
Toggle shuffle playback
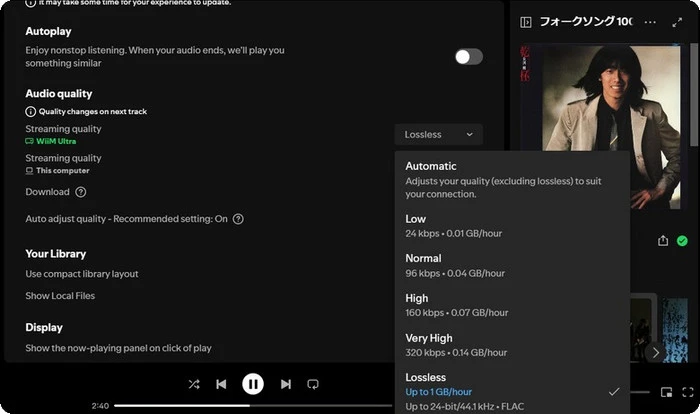194,384
